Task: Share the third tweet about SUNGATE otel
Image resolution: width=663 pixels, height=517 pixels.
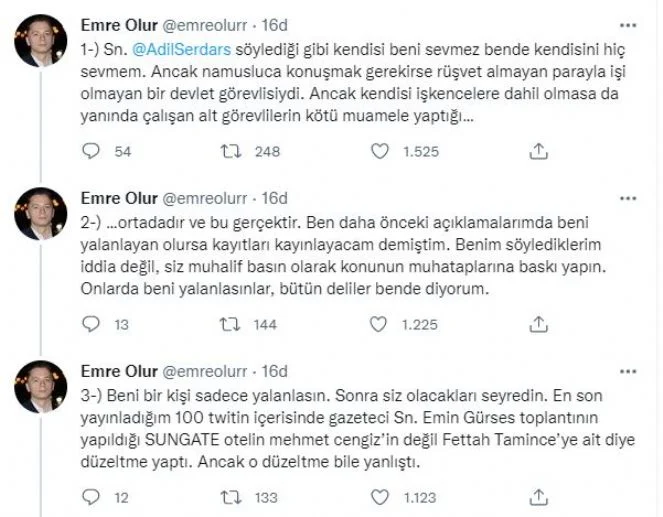Action: (538, 497)
